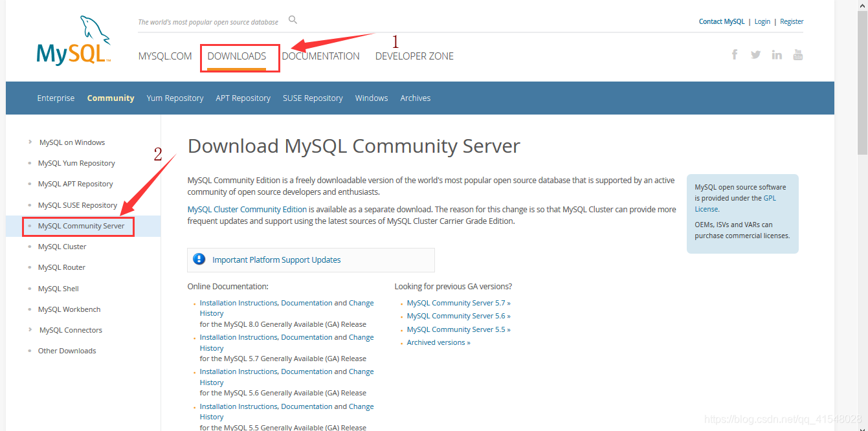The image size is (868, 431).
Task: Click 'Looking for previous GA versions?' text
Action: click(x=453, y=286)
